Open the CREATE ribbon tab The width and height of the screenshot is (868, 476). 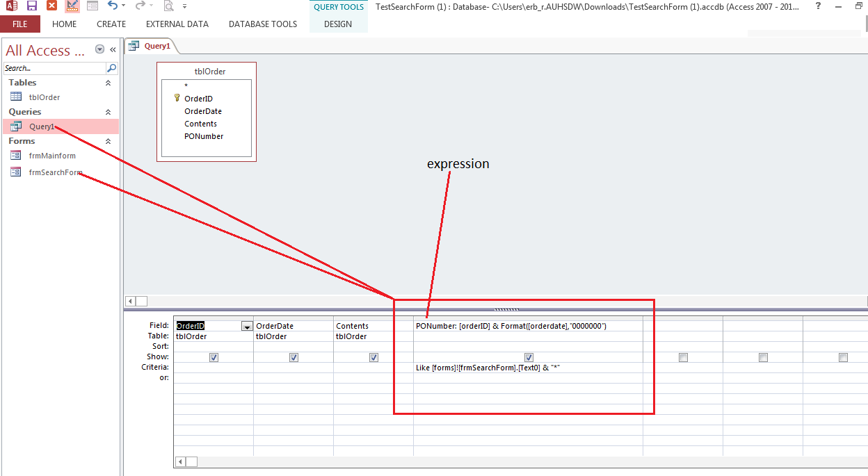click(111, 24)
